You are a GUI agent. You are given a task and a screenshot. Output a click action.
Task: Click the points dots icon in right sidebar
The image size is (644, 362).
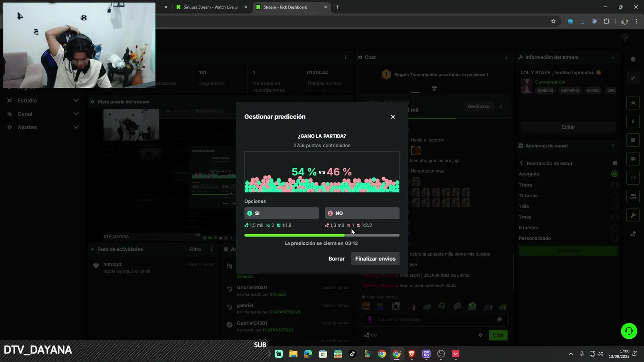633,234
